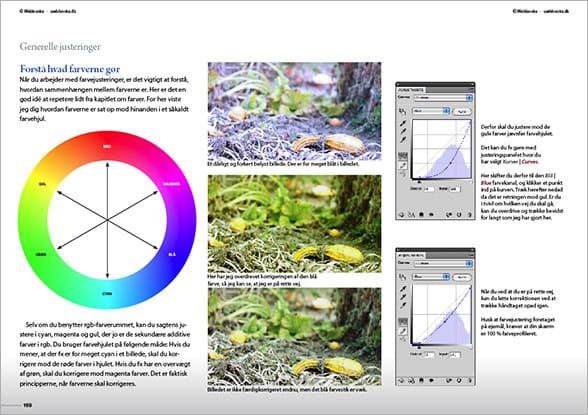Screen dimensions: 588x415
Task: Select middle control point on upper blue curve
Action: [451, 163]
